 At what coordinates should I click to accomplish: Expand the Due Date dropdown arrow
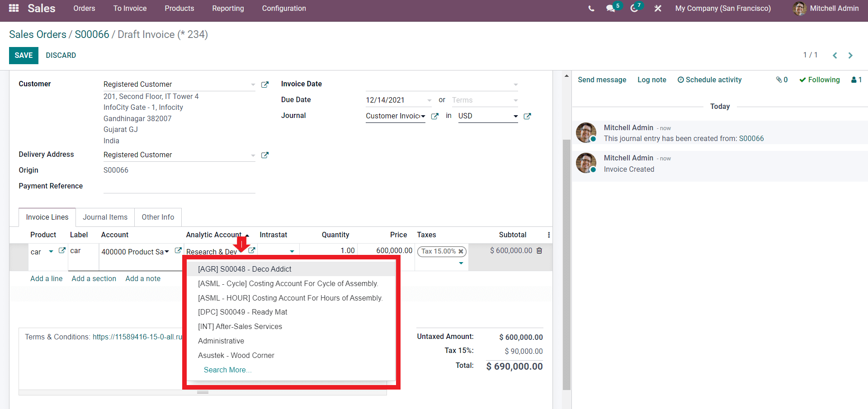point(429,100)
